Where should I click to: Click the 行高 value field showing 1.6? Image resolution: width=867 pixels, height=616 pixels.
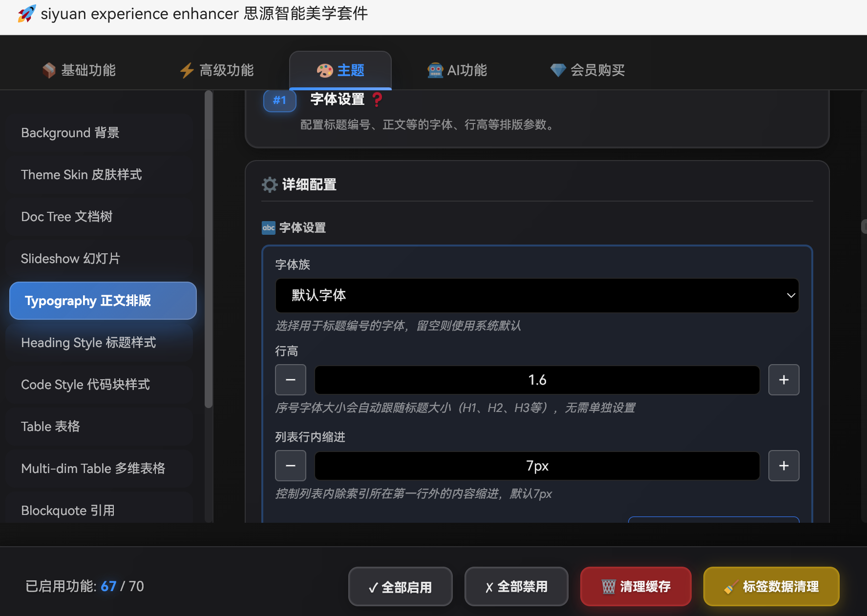[537, 380]
